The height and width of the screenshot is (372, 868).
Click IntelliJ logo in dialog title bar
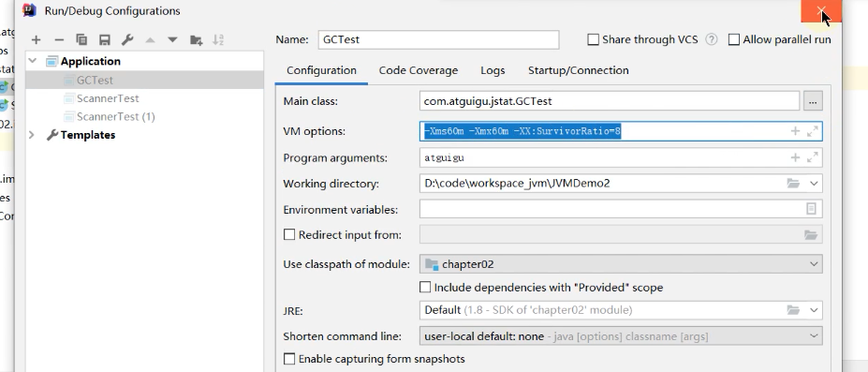click(30, 10)
